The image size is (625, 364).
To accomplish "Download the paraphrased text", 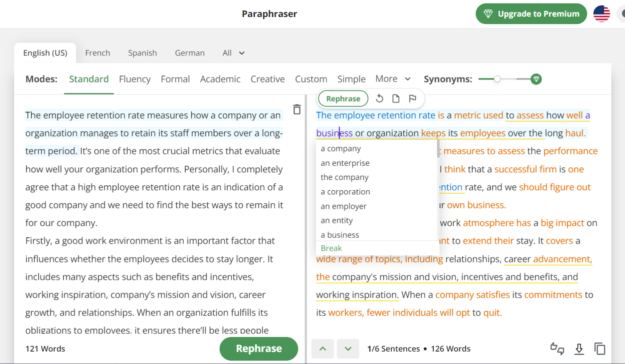I will point(579,349).
